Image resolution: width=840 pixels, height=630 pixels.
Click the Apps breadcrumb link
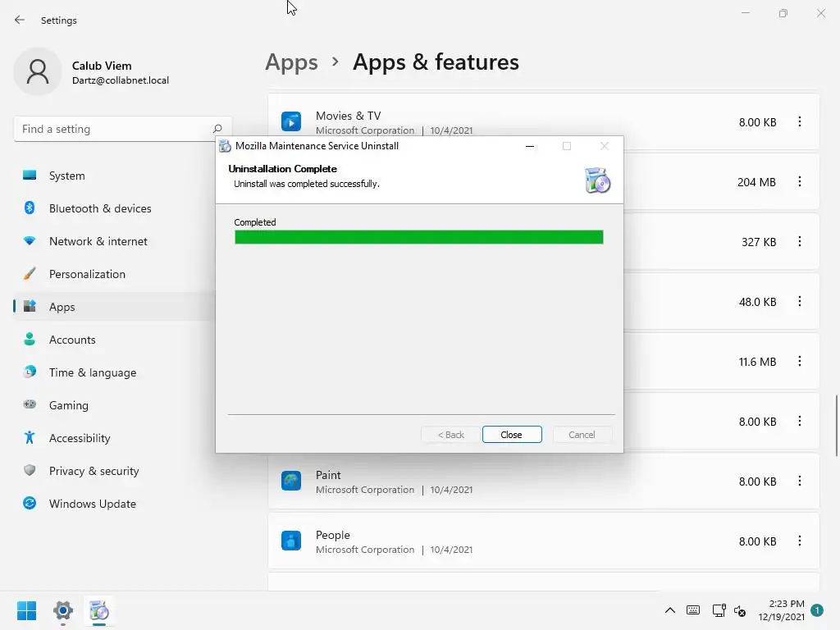coord(291,62)
